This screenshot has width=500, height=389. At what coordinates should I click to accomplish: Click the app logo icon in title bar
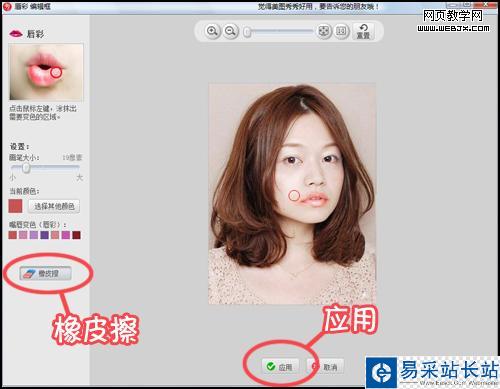pos(7,6)
